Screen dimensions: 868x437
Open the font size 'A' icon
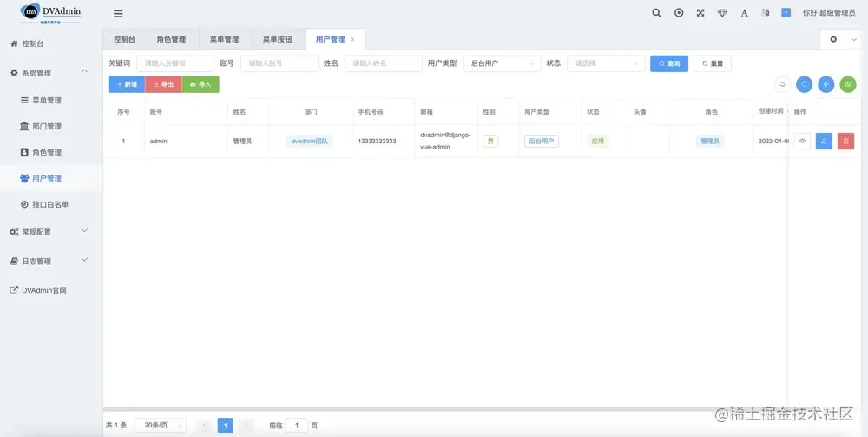pos(744,13)
